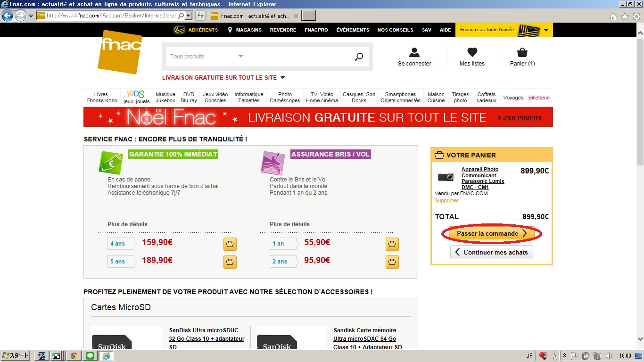Open the Photo Caméscopes category
Viewport: 644px width, 362px height.
coord(285,98)
